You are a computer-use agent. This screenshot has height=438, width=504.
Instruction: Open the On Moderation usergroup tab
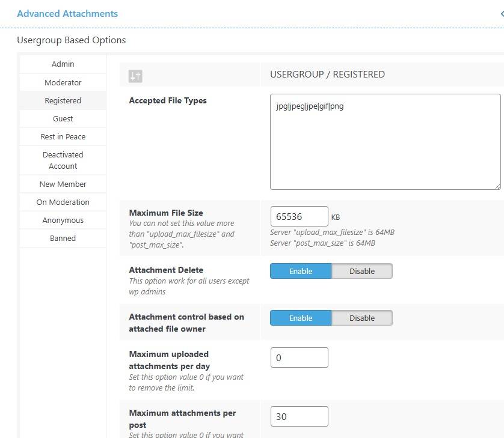point(63,202)
